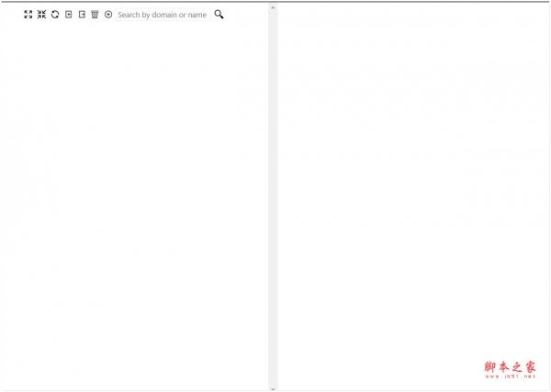Collapse all cookie entries icon
The width and height of the screenshot is (551, 392).
point(41,15)
